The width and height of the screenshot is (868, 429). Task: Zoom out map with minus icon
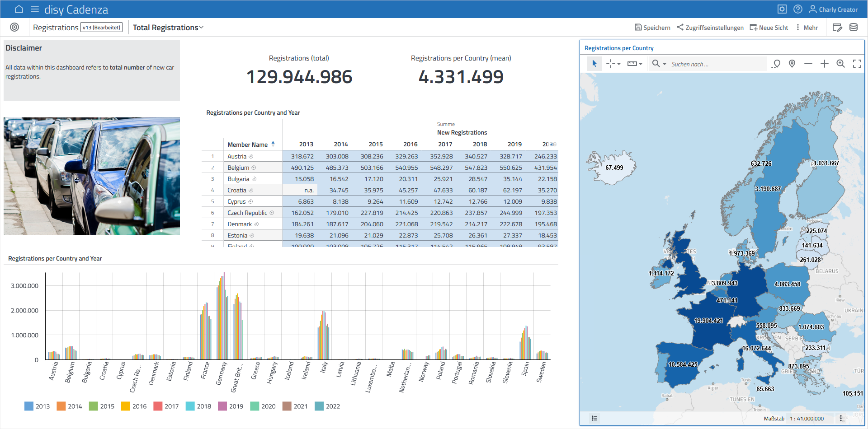pos(808,64)
